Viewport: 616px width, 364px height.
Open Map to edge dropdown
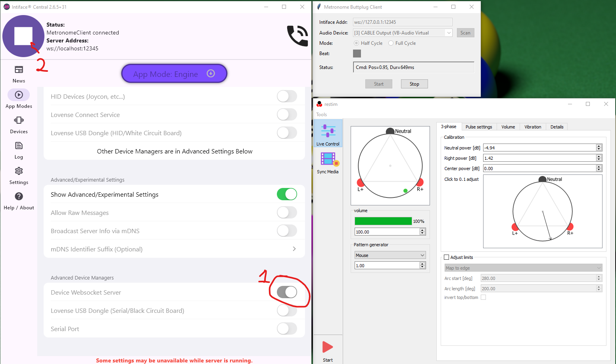coord(523,268)
